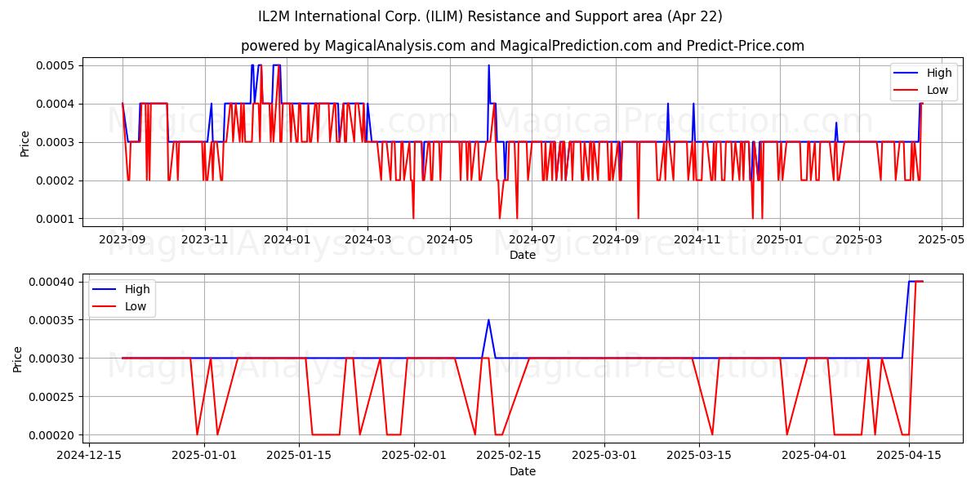Click 'Low' in the bottom chart legend

pyautogui.click(x=136, y=306)
